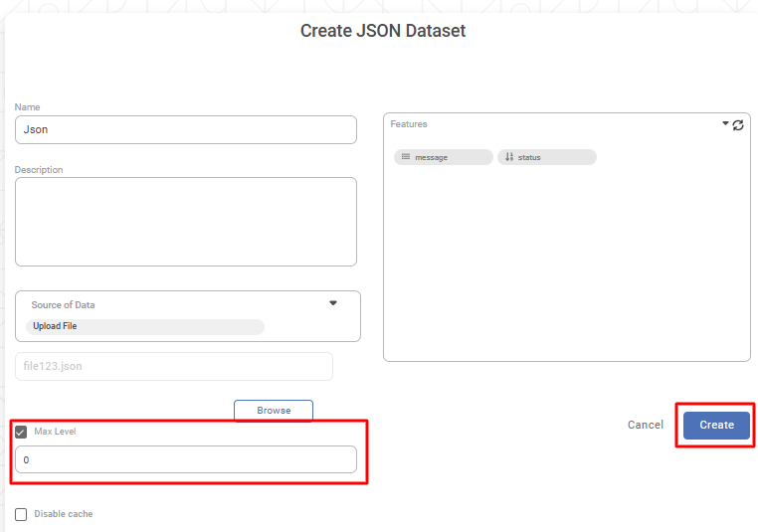The width and height of the screenshot is (758, 532).
Task: Click the Disable cache label text
Action: coord(64,514)
